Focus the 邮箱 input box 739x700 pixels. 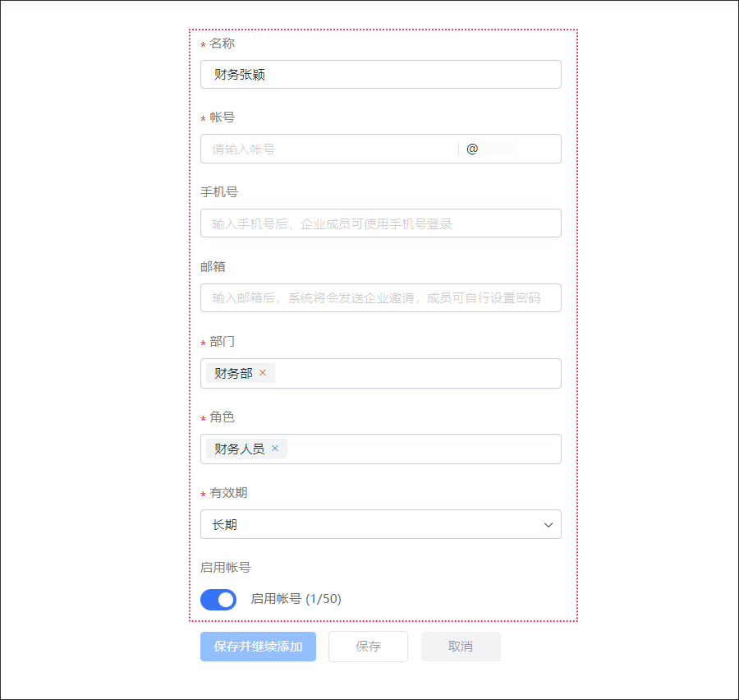(x=380, y=298)
